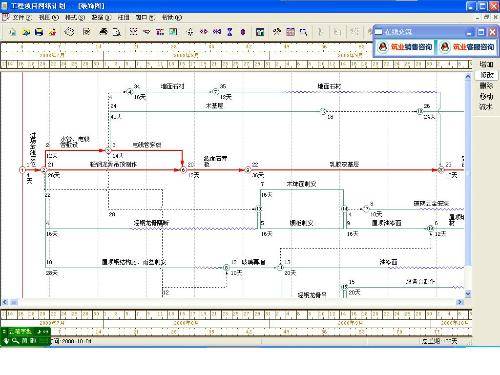Select node 6 on the critical path
500x375 pixels.
183,170
